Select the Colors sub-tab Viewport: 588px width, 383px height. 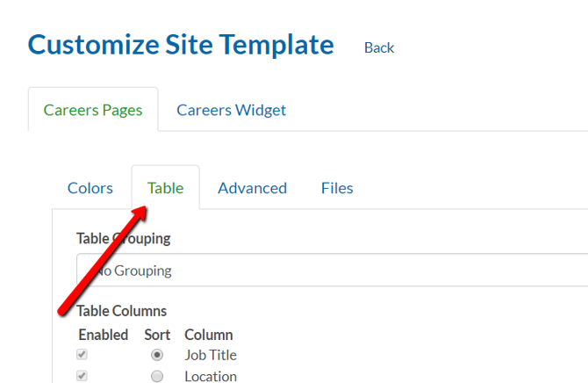[90, 188]
